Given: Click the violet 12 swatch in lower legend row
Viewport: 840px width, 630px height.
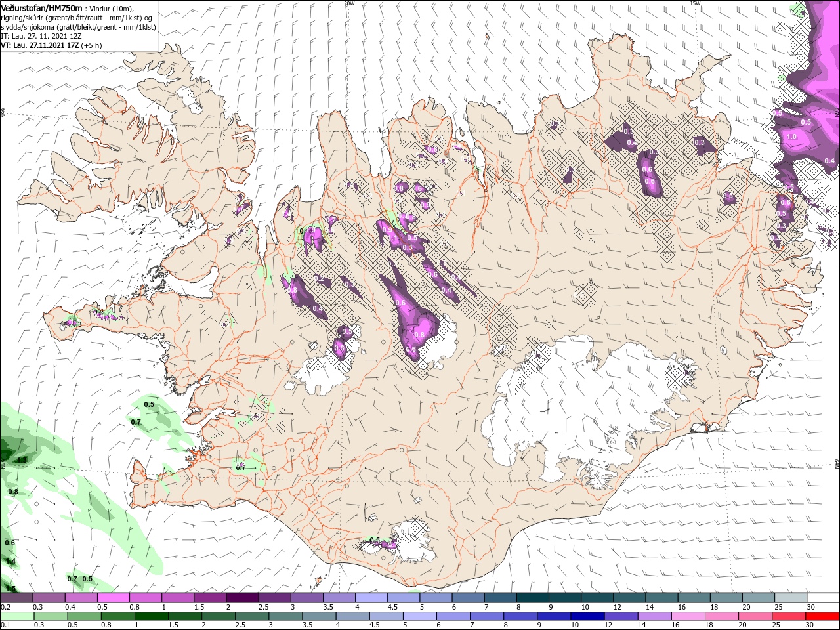Looking at the screenshot, I should (x=621, y=616).
